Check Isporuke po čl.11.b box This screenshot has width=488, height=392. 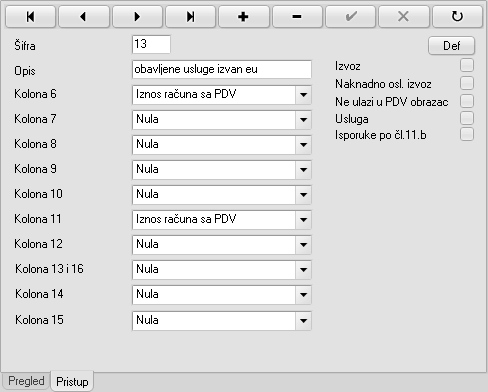467,135
